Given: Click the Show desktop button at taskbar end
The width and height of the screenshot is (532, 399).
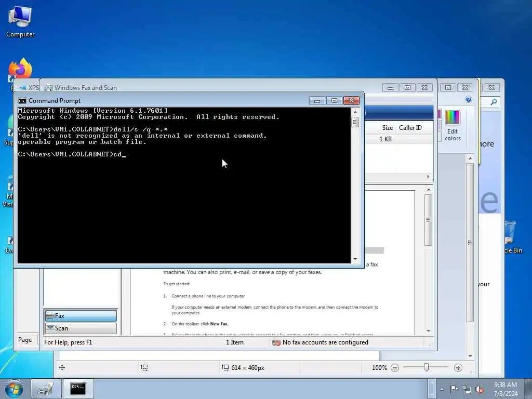Looking at the screenshot, I should pos(528,389).
